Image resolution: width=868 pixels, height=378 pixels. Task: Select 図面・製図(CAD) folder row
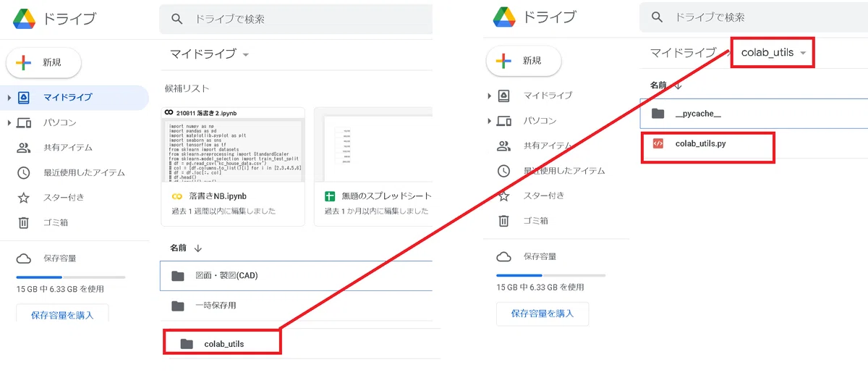coord(296,276)
